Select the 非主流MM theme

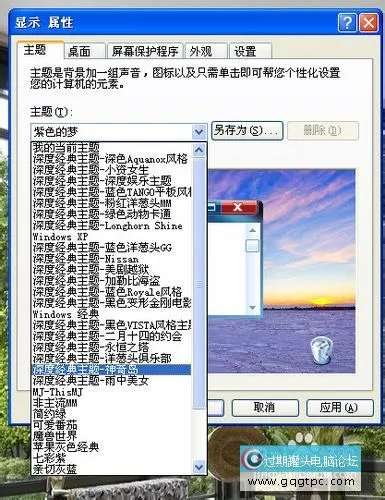(x=111, y=403)
